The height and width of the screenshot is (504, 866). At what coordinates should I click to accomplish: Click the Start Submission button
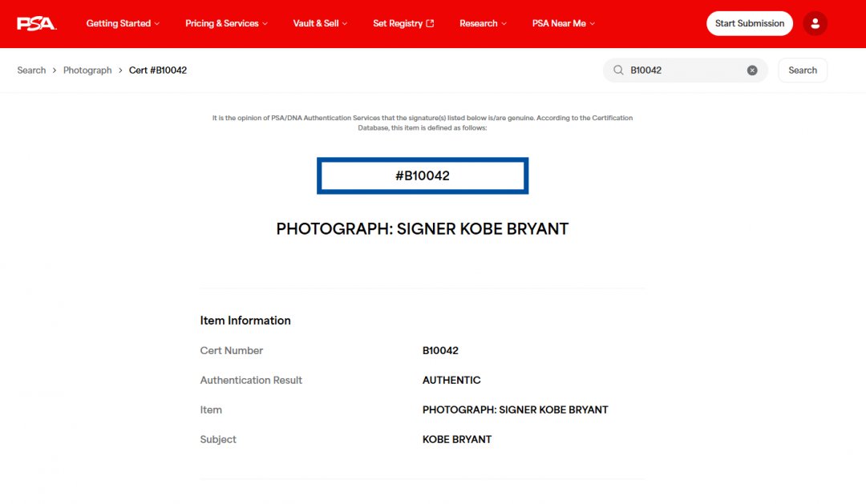(750, 24)
